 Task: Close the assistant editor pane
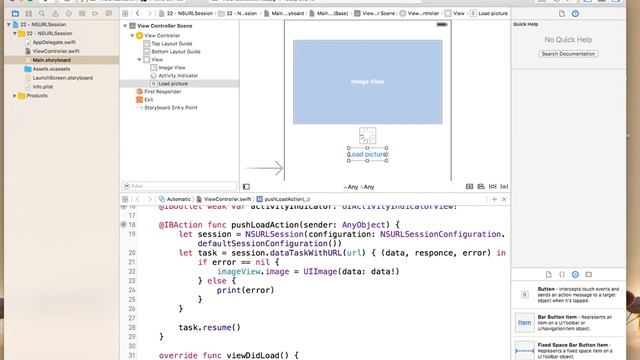504,199
